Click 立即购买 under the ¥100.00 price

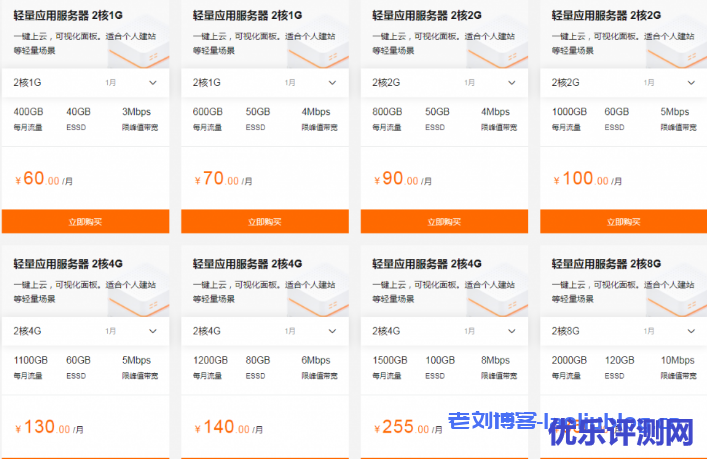(624, 221)
